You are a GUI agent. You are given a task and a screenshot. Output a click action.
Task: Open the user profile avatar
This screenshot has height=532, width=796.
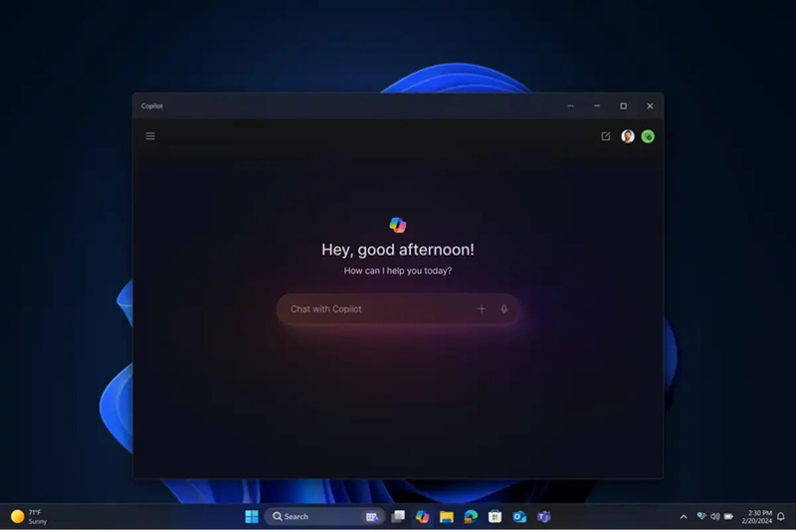(628, 136)
